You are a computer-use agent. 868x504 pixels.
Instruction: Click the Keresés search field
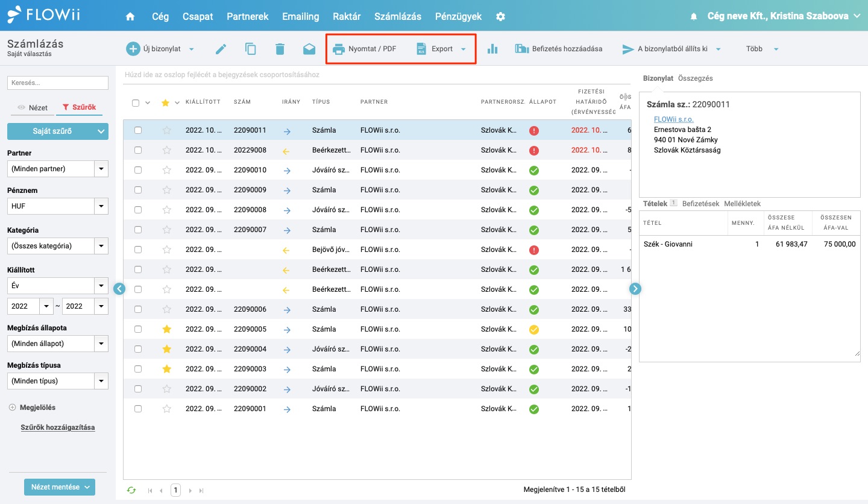(58, 83)
